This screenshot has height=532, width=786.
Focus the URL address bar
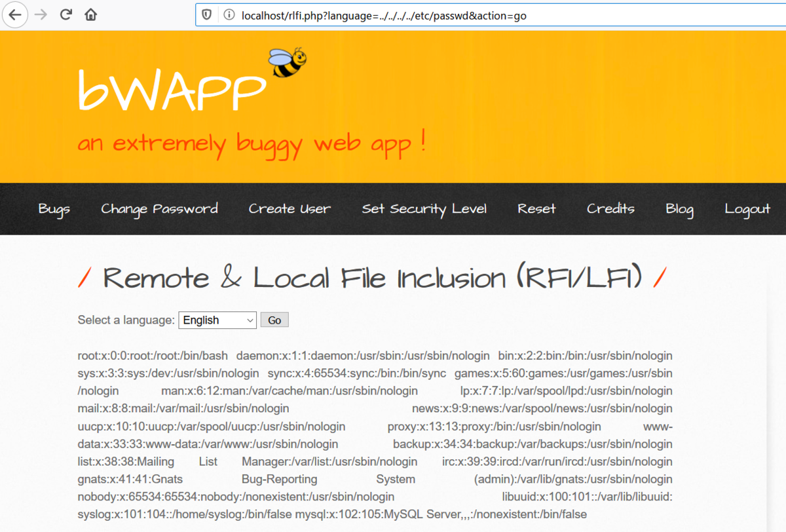[490, 15]
